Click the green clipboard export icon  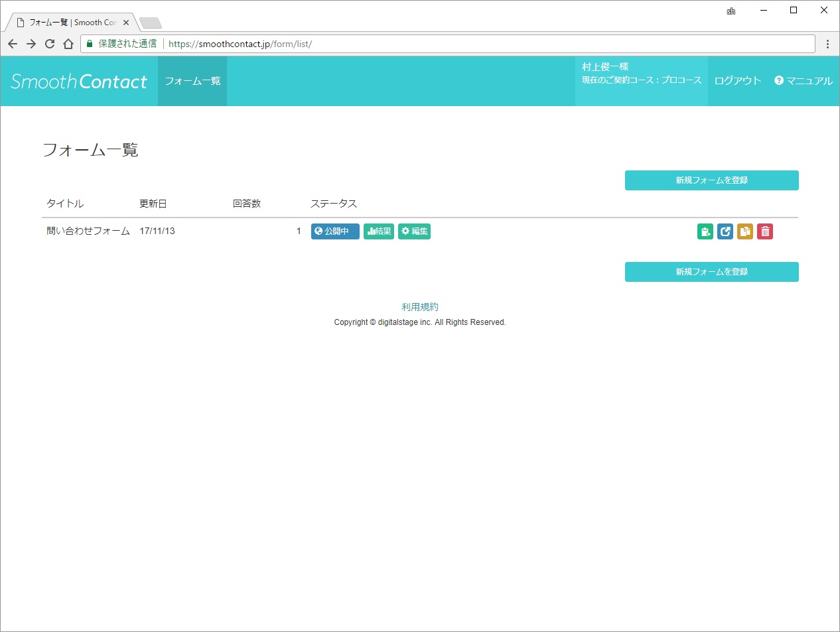[705, 231]
